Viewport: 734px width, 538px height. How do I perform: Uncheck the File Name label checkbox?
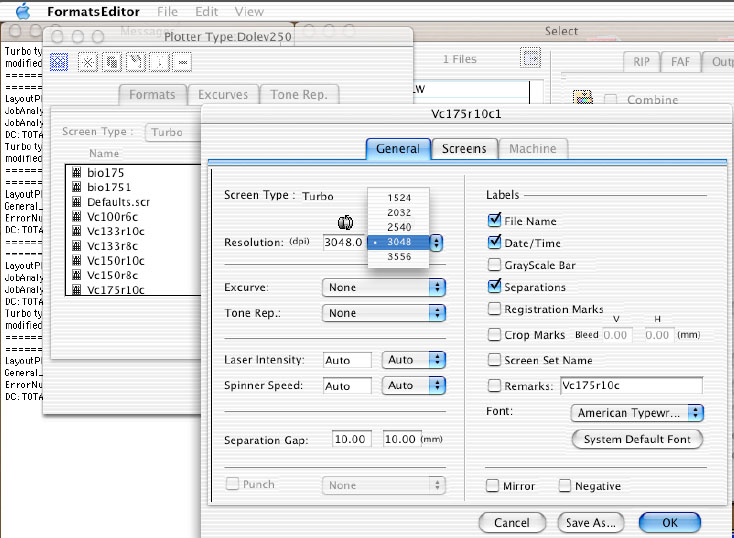pos(494,220)
